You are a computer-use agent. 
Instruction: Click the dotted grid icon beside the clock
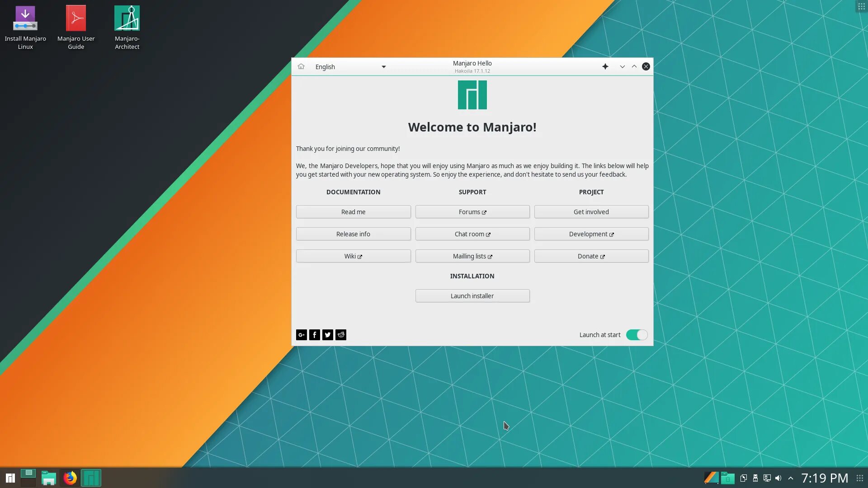click(860, 478)
